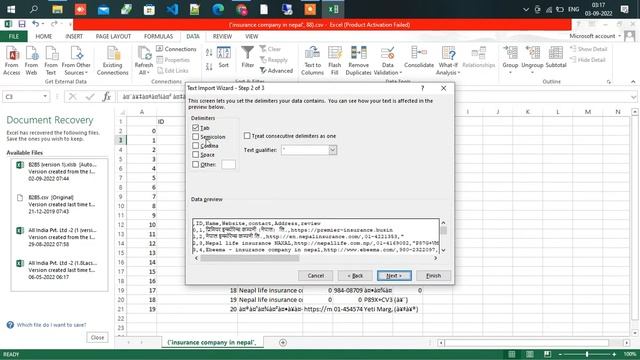Click the wizard help question mark
Viewport: 640px width, 360px height.
click(x=422, y=88)
